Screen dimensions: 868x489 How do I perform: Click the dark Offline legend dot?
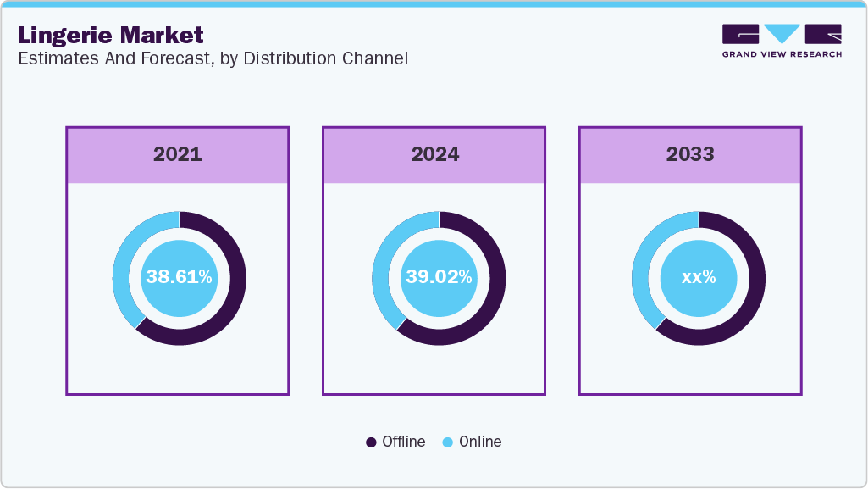371,442
